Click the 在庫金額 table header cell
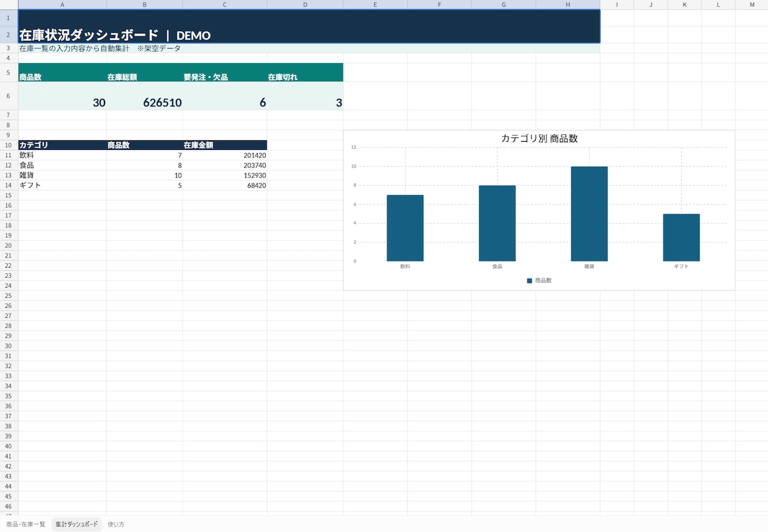Screen dimensions: 768x532 225,145
